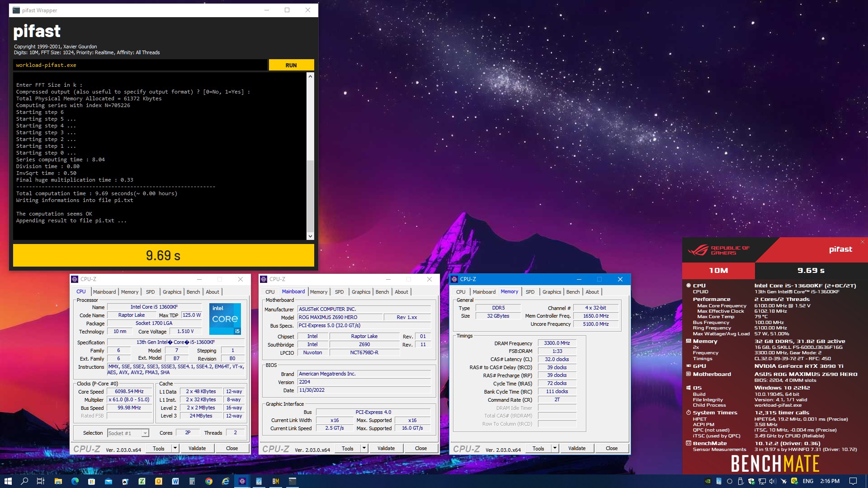
Task: Click the 9.69 s yellow result bar
Action: point(163,255)
